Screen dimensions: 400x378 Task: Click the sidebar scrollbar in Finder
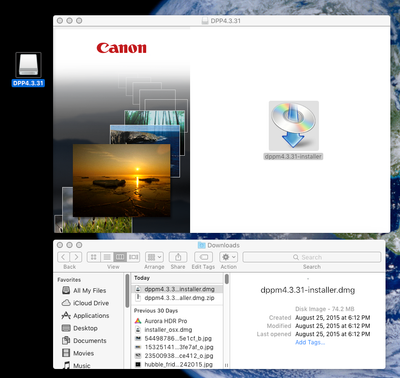[127, 291]
